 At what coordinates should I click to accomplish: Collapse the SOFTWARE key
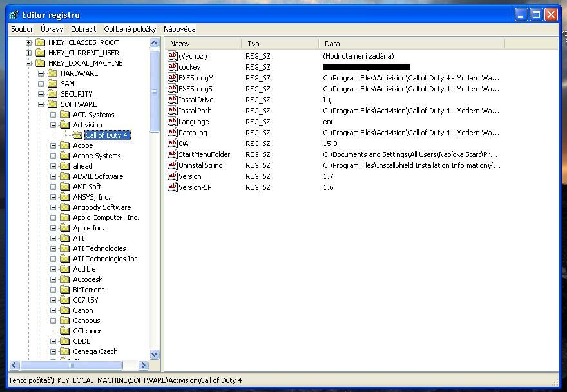(x=41, y=104)
